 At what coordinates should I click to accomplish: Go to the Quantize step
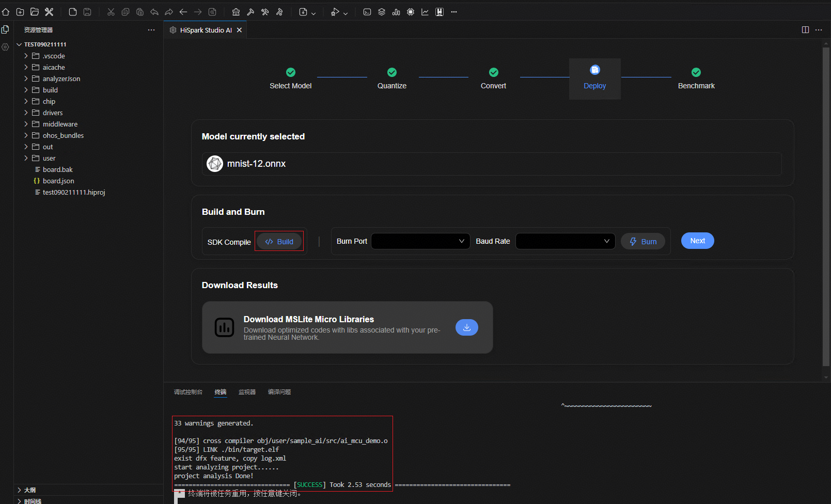392,78
